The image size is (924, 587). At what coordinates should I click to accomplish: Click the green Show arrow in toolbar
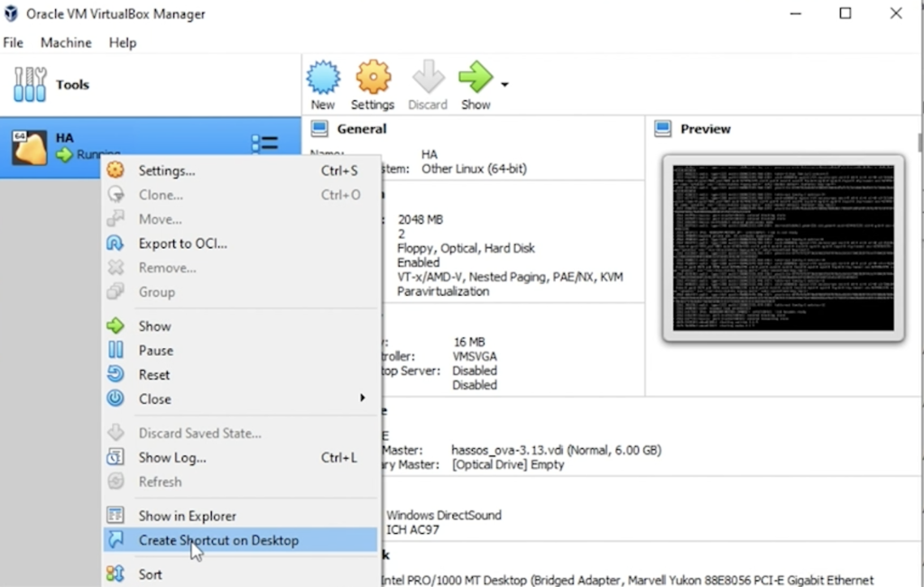pyautogui.click(x=475, y=78)
